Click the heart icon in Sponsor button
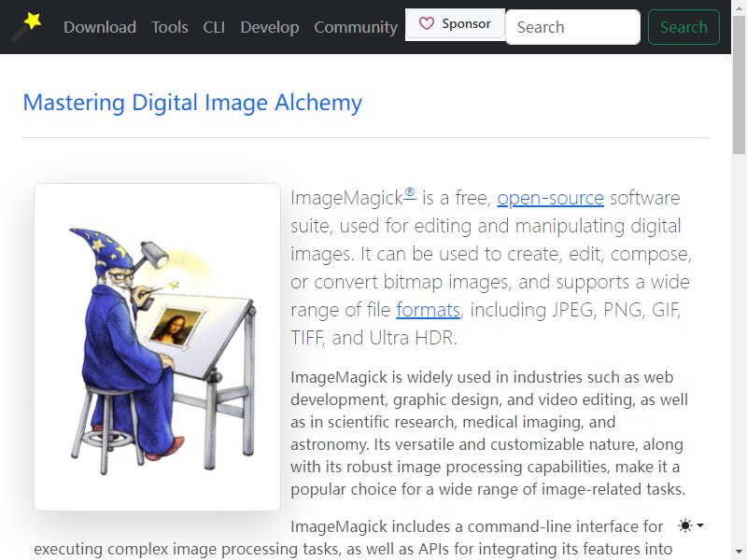 click(427, 23)
